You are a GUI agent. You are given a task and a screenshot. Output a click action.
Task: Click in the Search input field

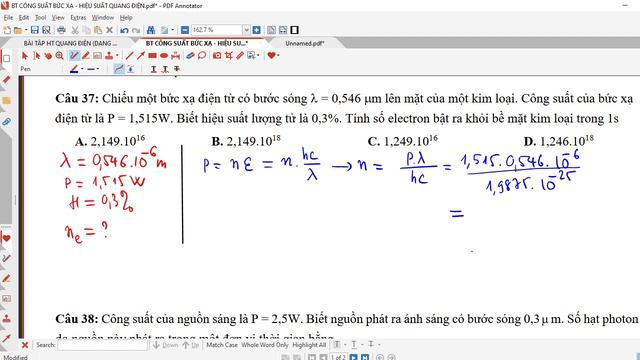pyautogui.click(x=102, y=345)
